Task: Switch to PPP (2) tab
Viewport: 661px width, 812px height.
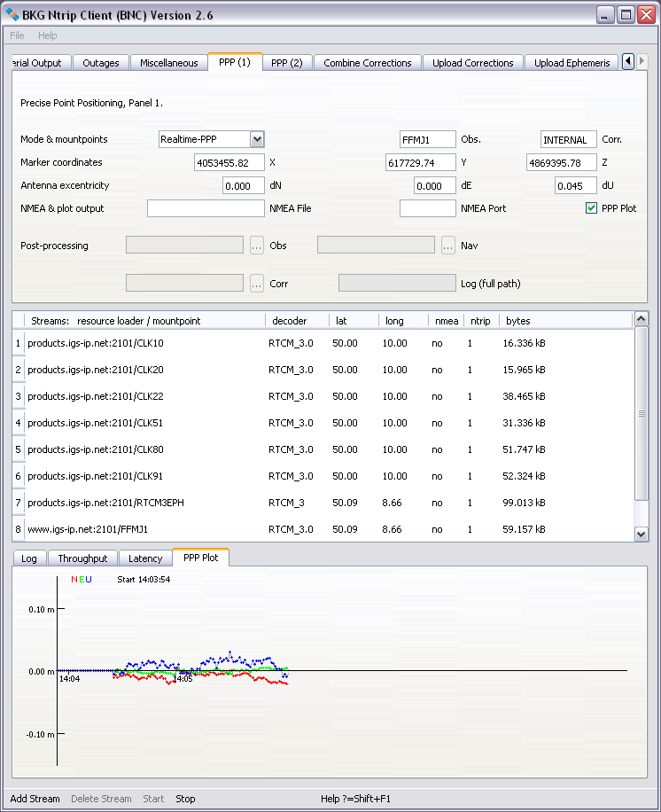Action: tap(286, 63)
